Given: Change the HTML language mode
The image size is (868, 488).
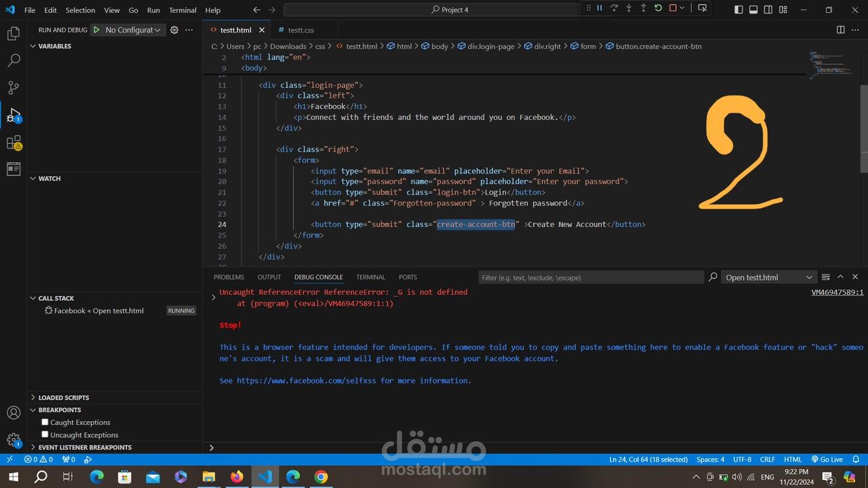Looking at the screenshot, I should tap(793, 459).
